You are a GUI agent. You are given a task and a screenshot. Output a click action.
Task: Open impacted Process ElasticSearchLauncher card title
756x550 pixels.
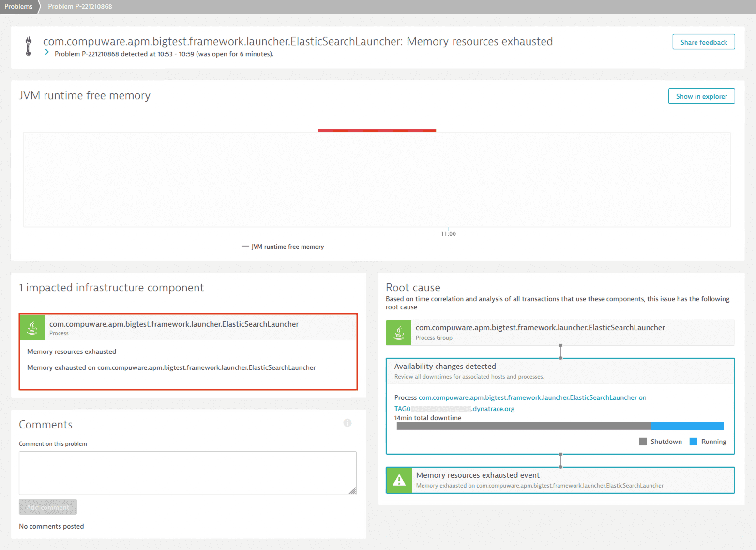point(174,324)
